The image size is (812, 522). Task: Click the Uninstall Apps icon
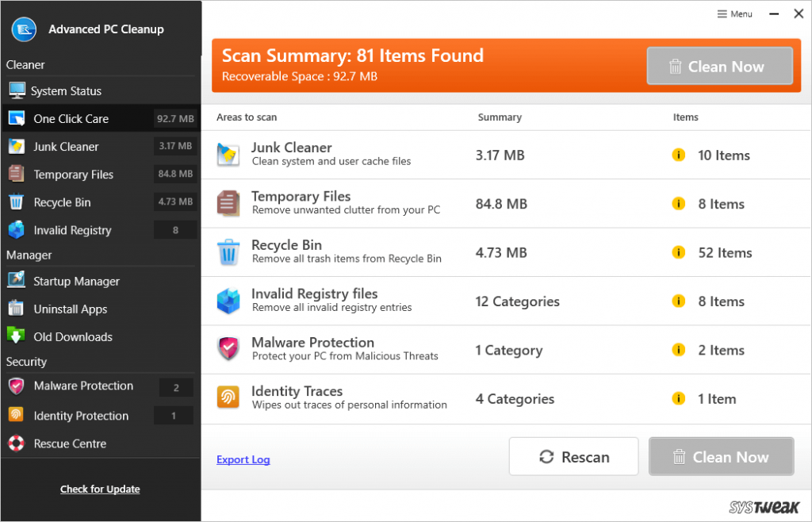pyautogui.click(x=17, y=308)
